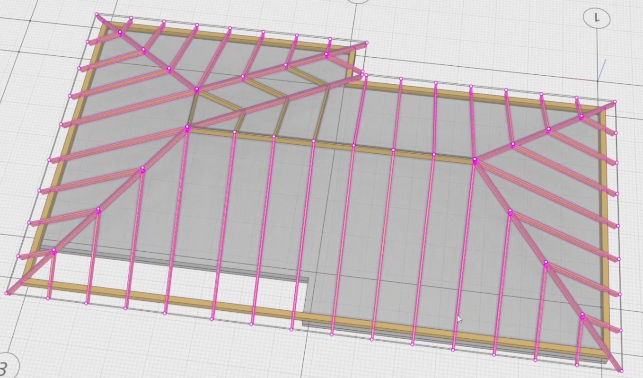643x378 pixels.
Task: Select the tan wall plate along the bottom edge
Action: [312, 316]
